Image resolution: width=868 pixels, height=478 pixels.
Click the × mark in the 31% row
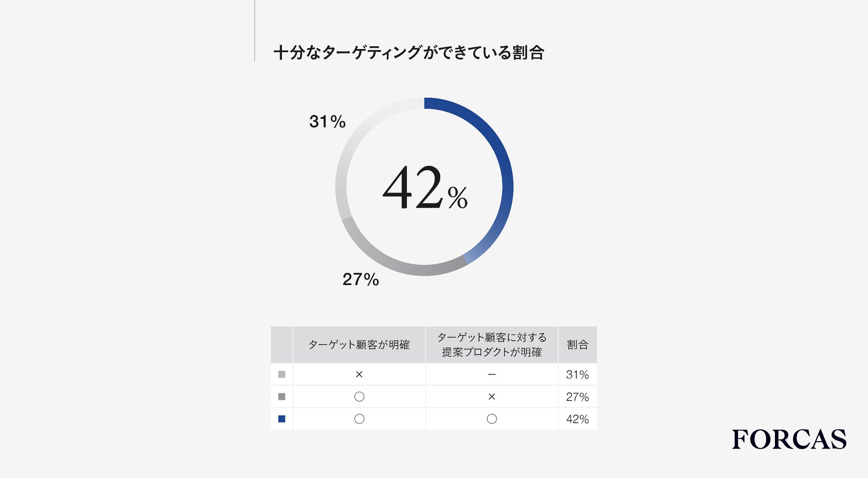(x=359, y=375)
